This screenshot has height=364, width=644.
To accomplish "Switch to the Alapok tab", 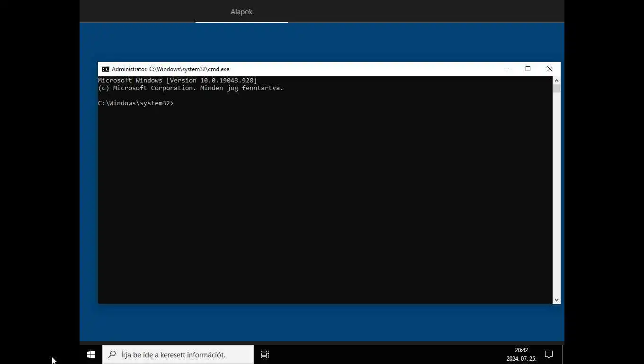I will [x=241, y=12].
